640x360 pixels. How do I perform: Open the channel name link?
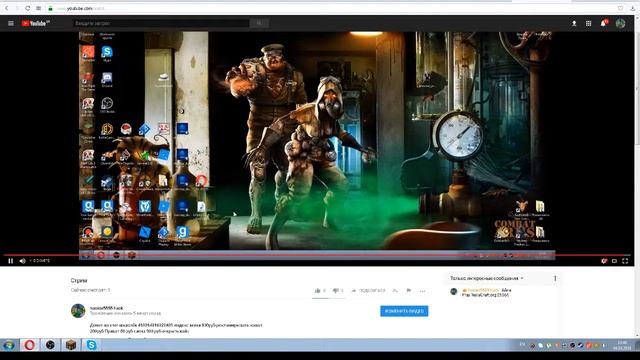(106, 308)
